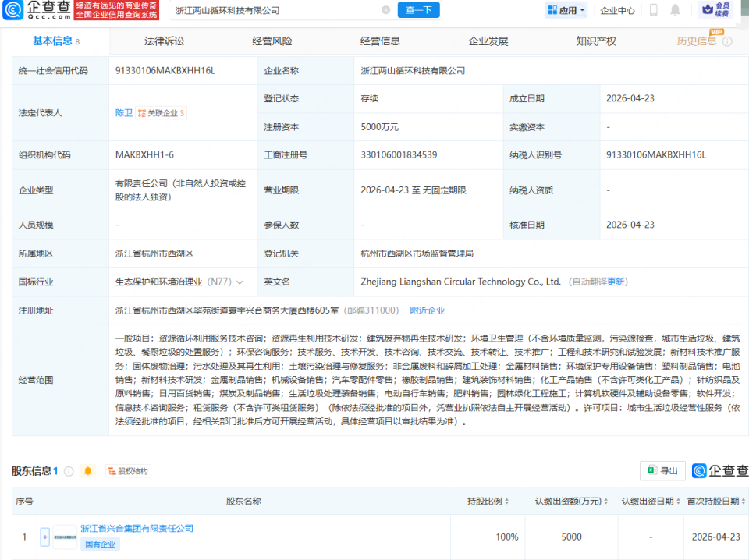Click 更新 link for English name

[x=616, y=282]
